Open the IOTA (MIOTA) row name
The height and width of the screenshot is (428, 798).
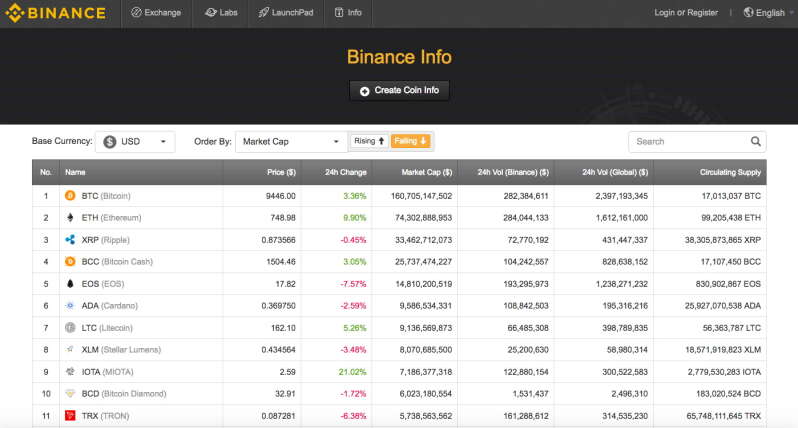pos(107,372)
